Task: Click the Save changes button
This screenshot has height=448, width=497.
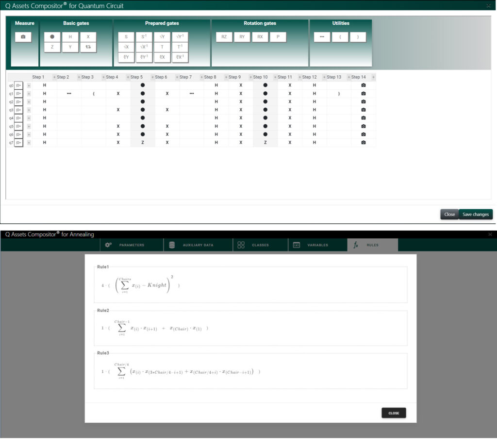Action: [475, 214]
